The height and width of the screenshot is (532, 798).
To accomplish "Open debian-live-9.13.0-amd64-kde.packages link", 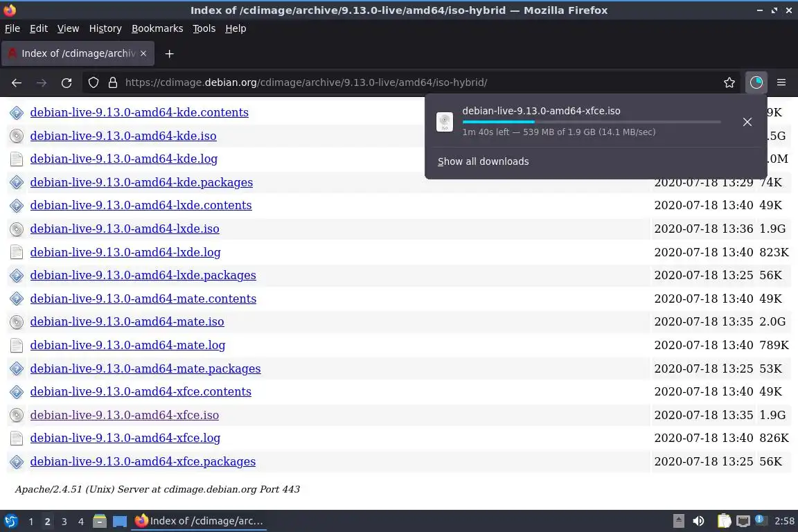I will pos(141,182).
